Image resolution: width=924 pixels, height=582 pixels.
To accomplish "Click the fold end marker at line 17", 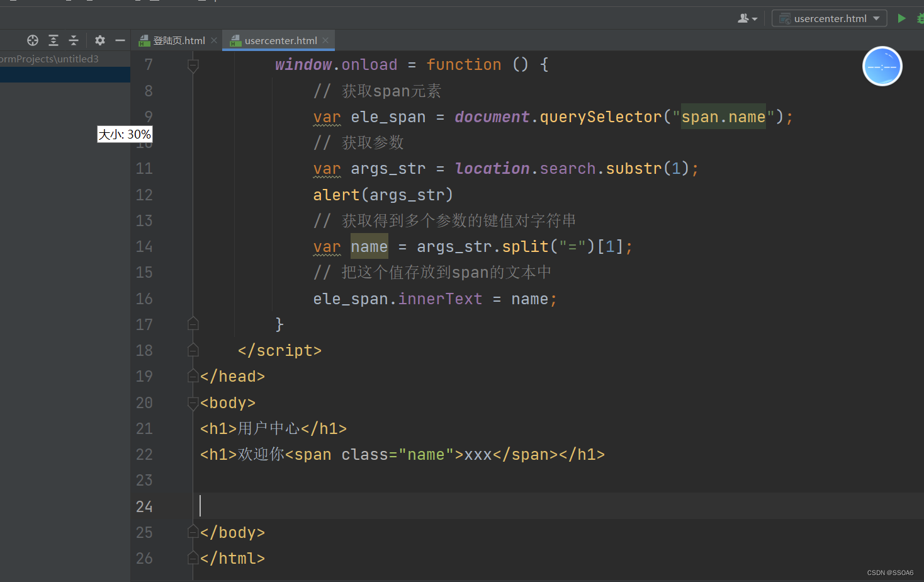I will point(193,324).
